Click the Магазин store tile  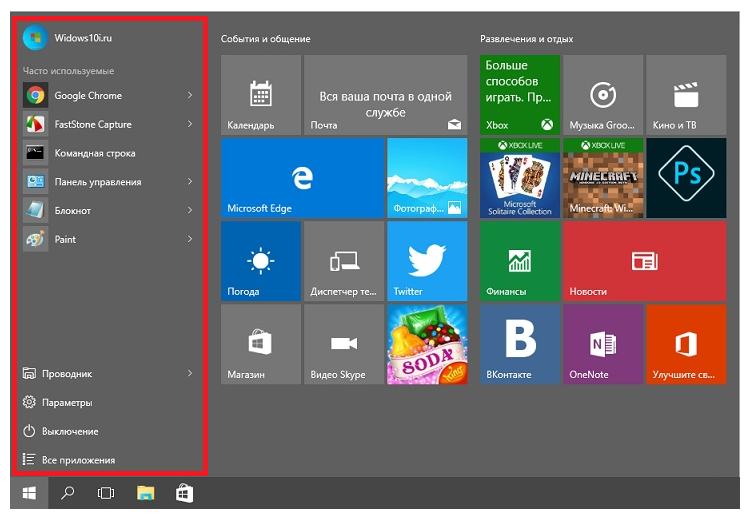(260, 344)
